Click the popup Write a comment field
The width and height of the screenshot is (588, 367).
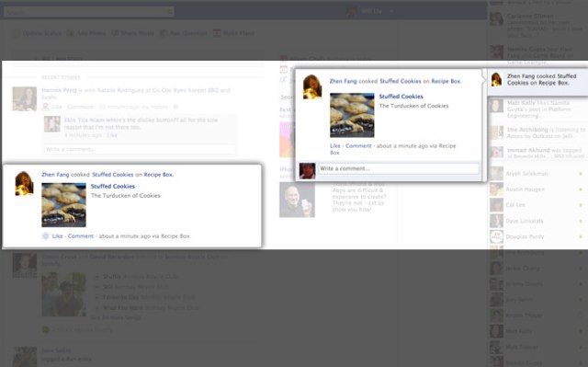point(398,168)
